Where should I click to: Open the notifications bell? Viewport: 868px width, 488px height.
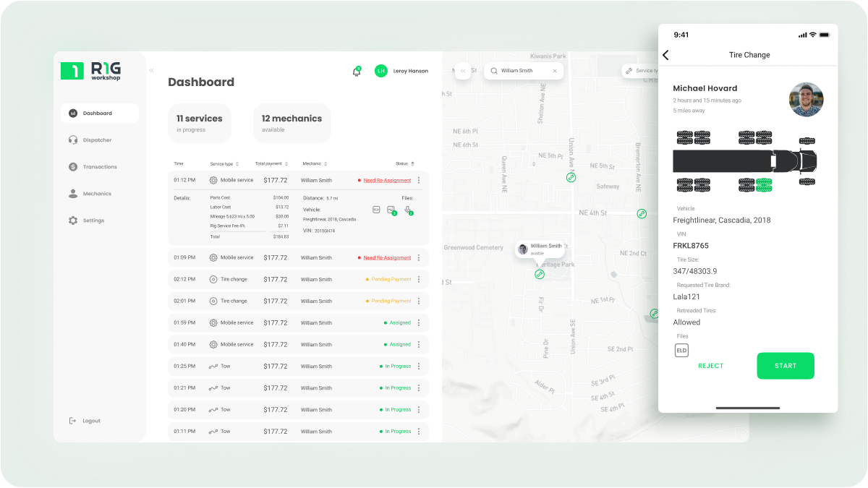click(356, 72)
